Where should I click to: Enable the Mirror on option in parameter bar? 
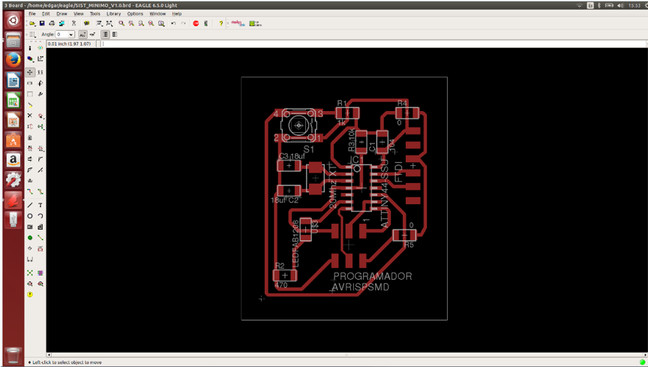pyautogui.click(x=114, y=34)
